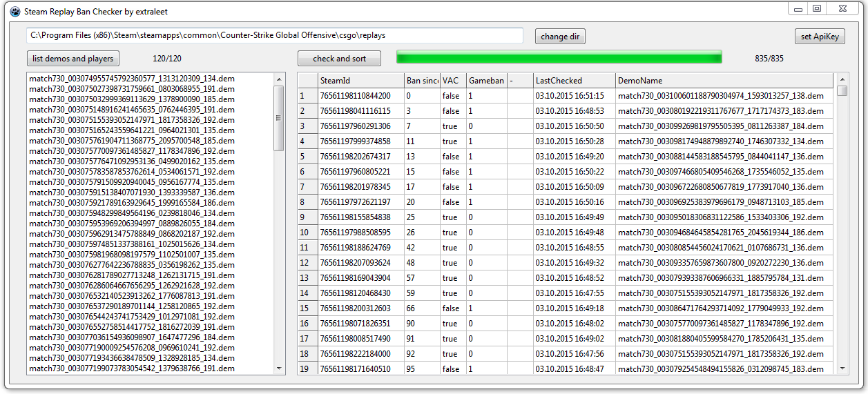Click SteamId 76561198110844200 cell
This screenshot has width=868, height=394.
pos(361,96)
